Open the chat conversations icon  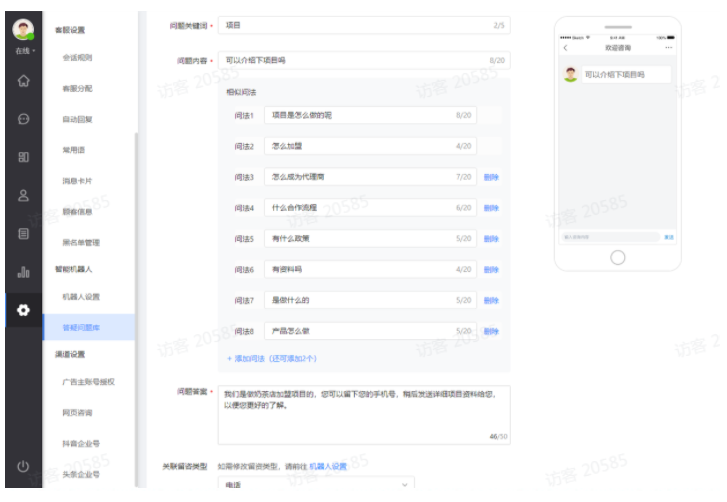click(24, 119)
